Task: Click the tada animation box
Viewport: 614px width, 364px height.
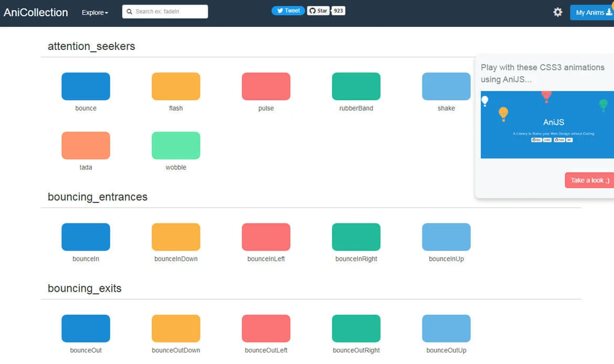Action: click(86, 145)
